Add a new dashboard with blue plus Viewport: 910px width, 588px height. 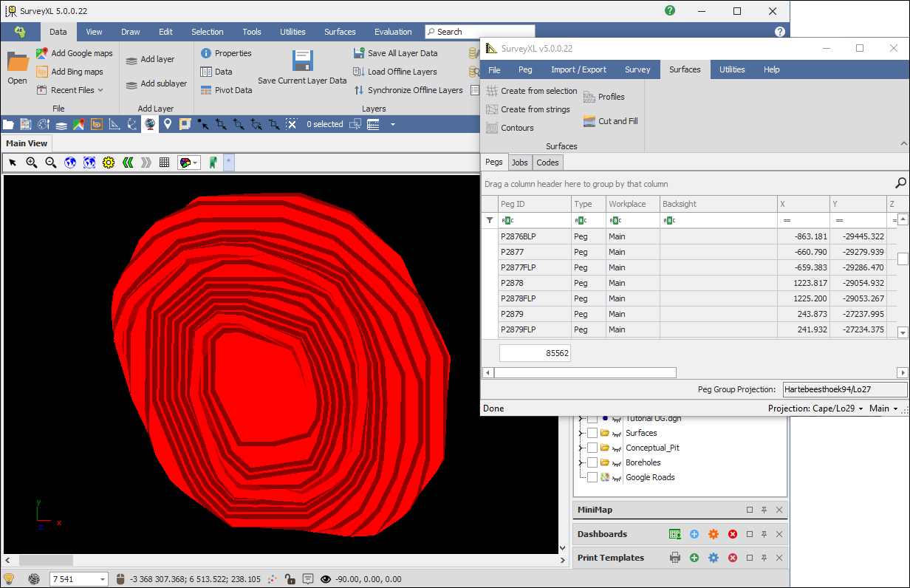(x=694, y=534)
